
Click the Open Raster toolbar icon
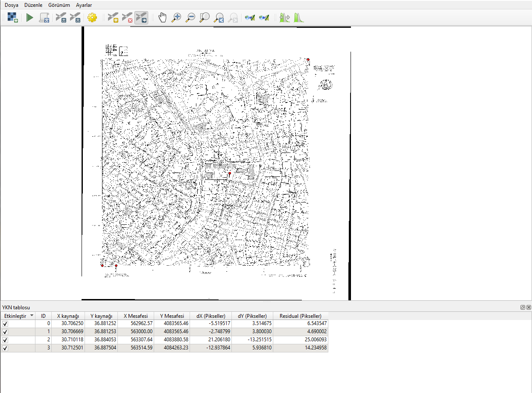[13, 18]
